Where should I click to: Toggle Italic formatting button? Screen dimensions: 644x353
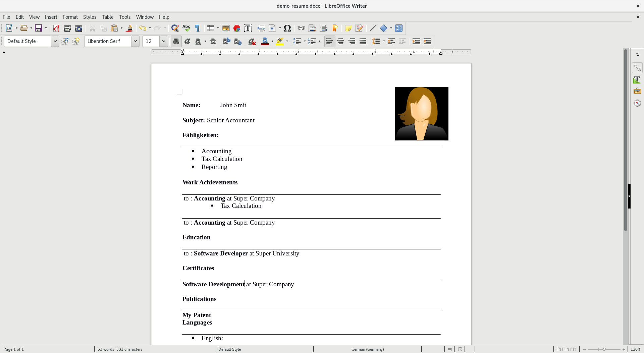coord(187,41)
